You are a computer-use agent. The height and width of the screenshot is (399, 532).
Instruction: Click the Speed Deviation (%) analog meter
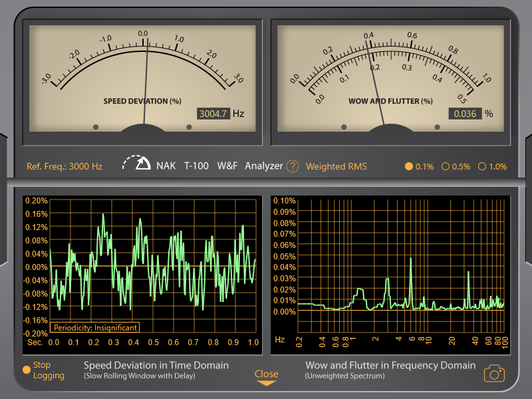coord(142,78)
